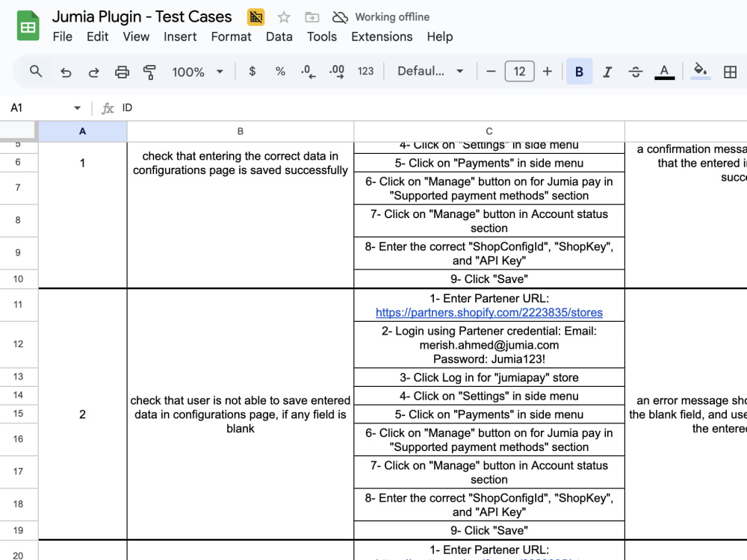Select row 12 cell with Partener login credentials

pyautogui.click(x=489, y=345)
